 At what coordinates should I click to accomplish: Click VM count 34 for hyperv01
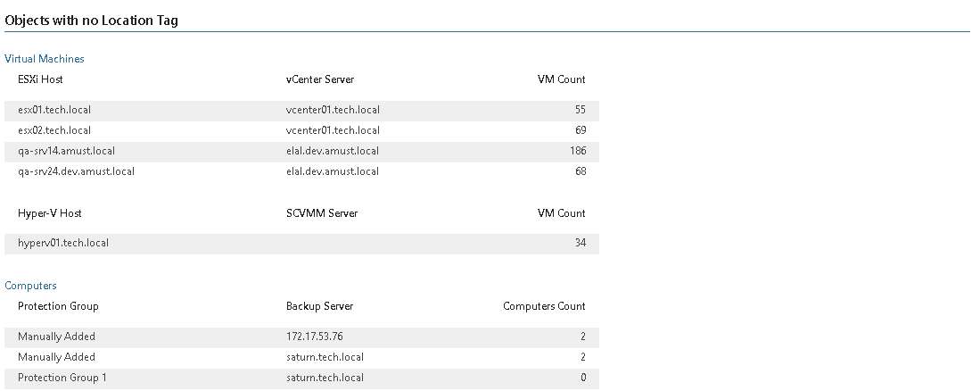pos(581,244)
